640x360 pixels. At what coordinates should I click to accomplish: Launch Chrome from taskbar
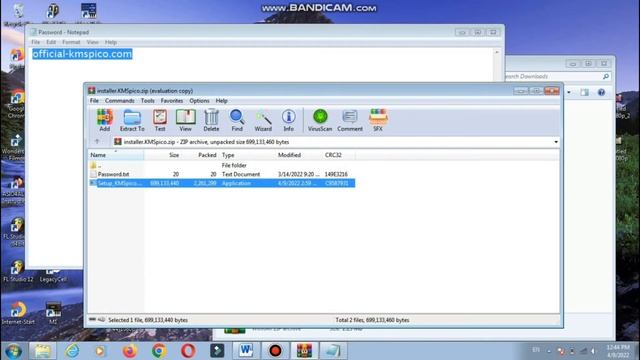click(159, 351)
